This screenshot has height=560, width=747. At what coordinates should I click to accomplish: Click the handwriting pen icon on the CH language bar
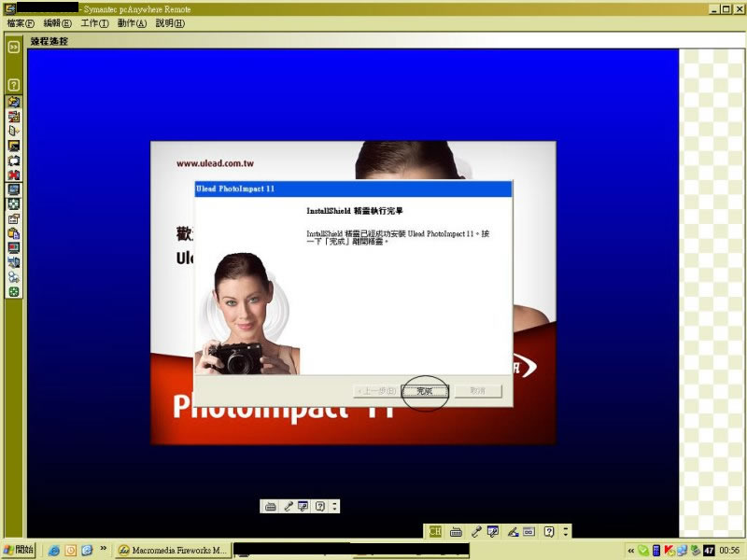(513, 531)
